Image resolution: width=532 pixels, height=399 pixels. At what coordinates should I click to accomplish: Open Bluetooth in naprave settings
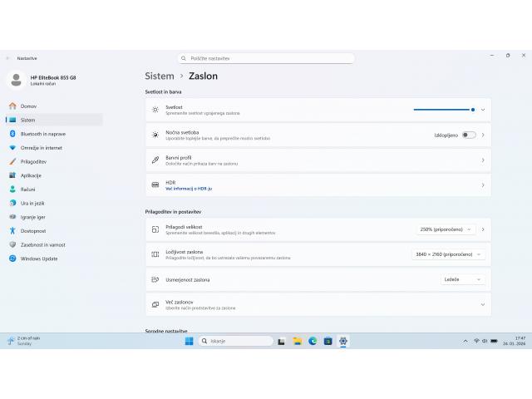pyautogui.click(x=42, y=134)
